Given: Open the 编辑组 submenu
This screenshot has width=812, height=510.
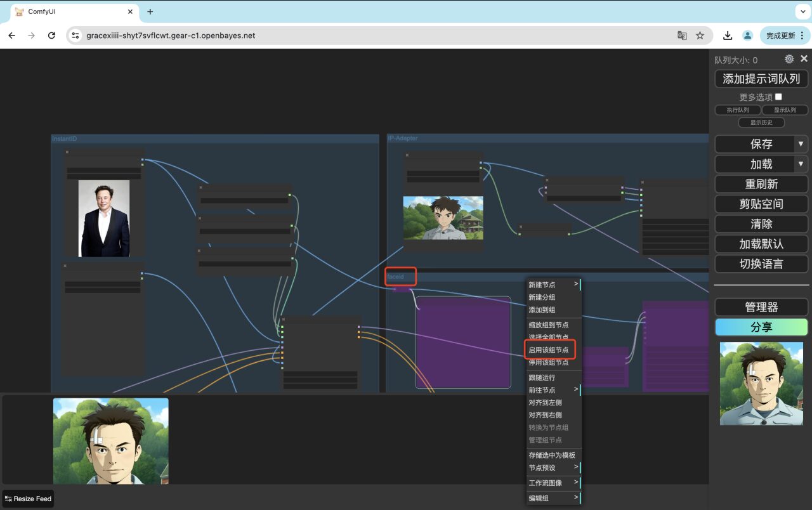Looking at the screenshot, I should 553,498.
